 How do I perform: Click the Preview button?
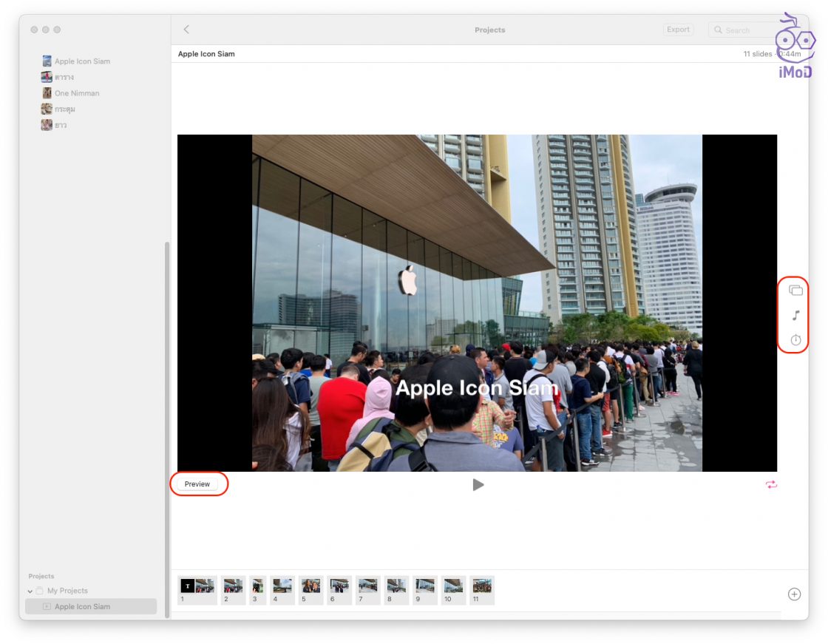click(197, 484)
